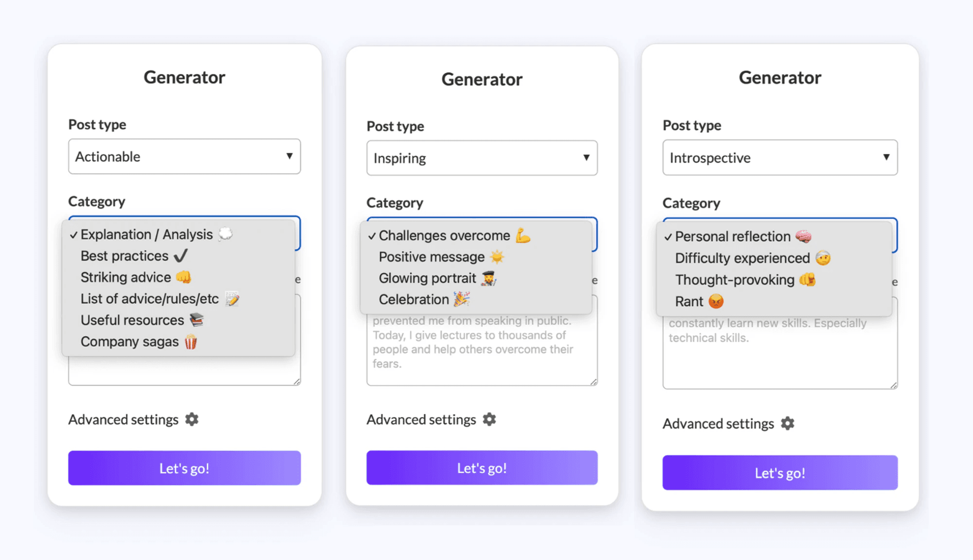Open Advanced settings gear in Introspective generator

(x=787, y=423)
